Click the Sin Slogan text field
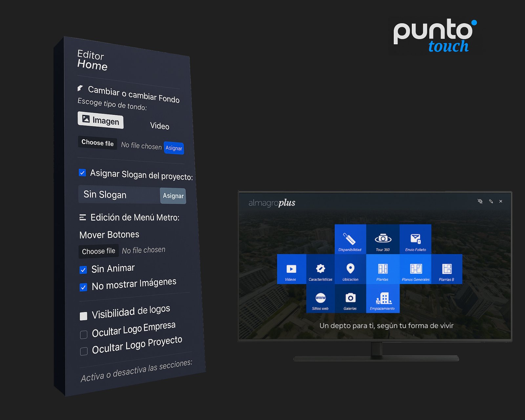This screenshot has width=525, height=420. (119, 195)
